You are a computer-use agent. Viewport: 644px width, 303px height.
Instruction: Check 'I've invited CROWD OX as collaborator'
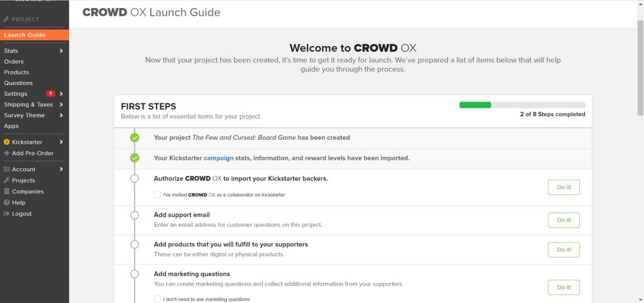[x=157, y=195]
